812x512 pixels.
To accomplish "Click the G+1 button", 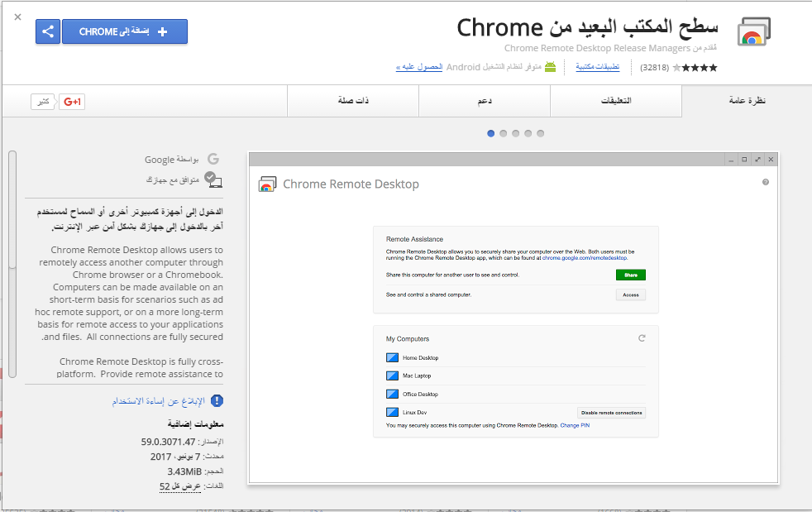I will [x=72, y=102].
